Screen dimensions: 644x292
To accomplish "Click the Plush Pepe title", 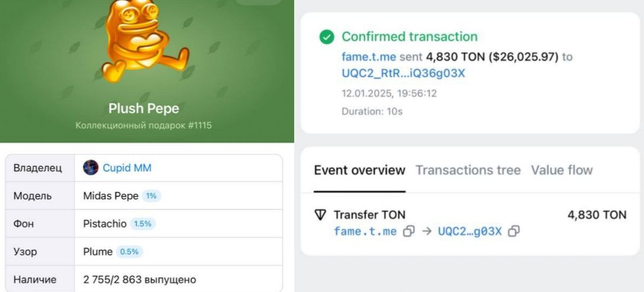I will 144,108.
